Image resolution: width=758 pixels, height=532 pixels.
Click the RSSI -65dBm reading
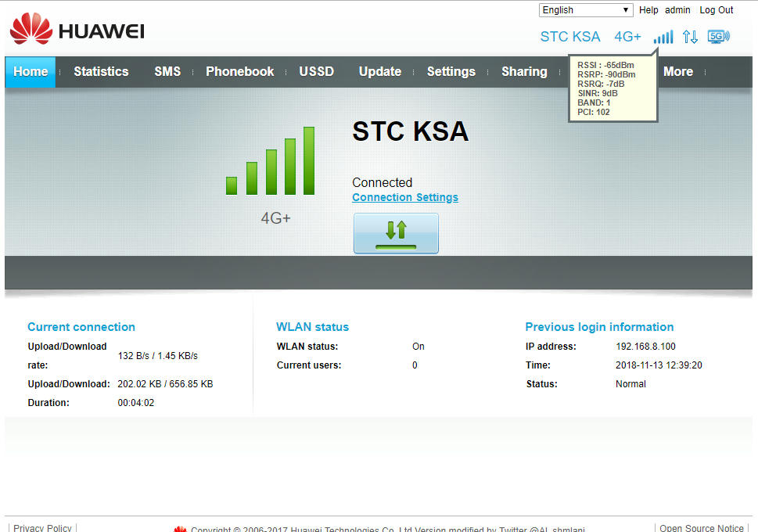pyautogui.click(x=605, y=65)
